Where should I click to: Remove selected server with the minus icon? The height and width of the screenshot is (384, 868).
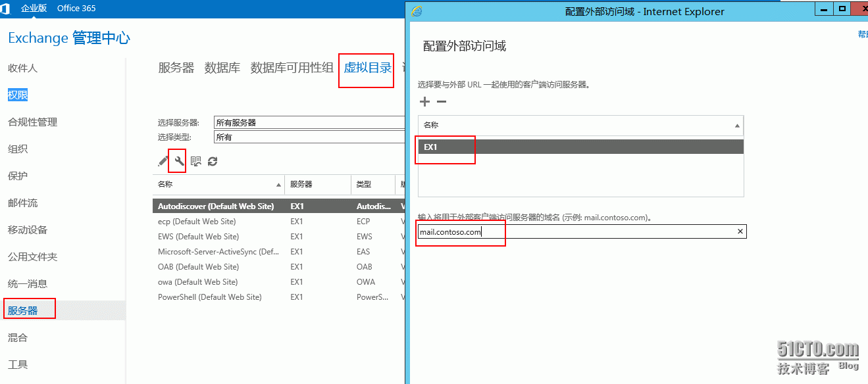pyautogui.click(x=442, y=102)
